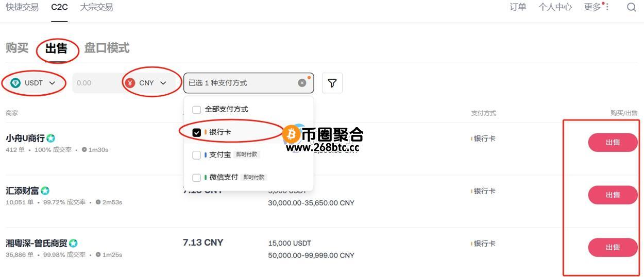
Task: Check 全部支付方式 checkbox
Action: pos(196,110)
